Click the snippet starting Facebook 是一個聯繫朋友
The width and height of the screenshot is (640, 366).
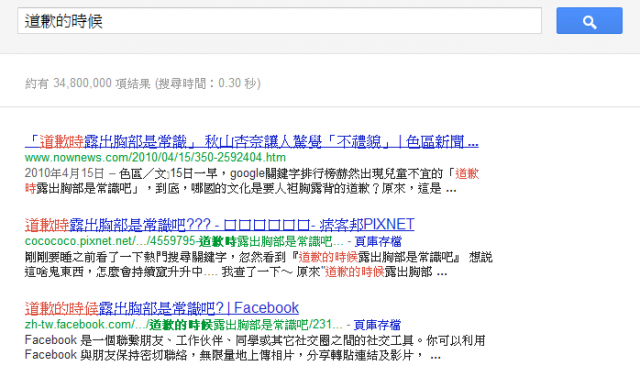point(255,348)
